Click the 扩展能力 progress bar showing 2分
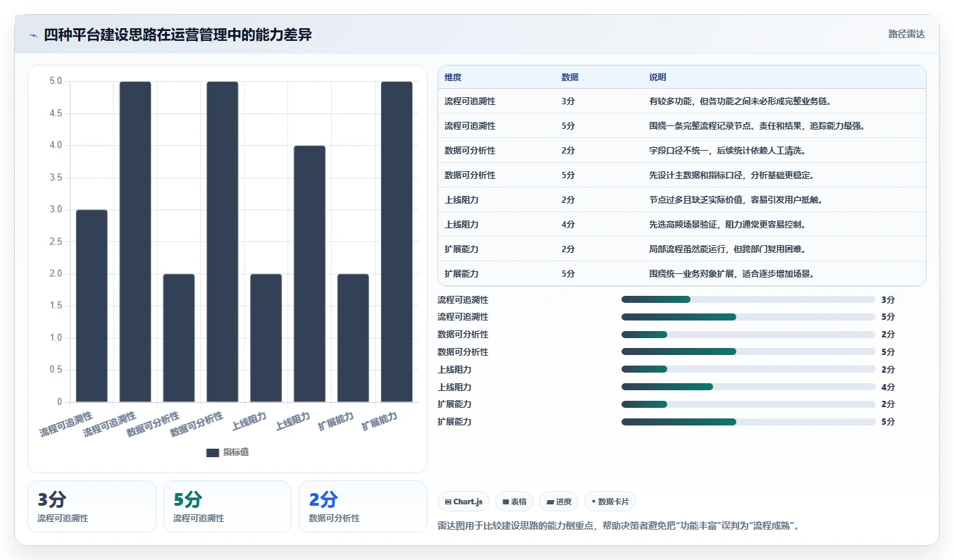 coord(748,404)
